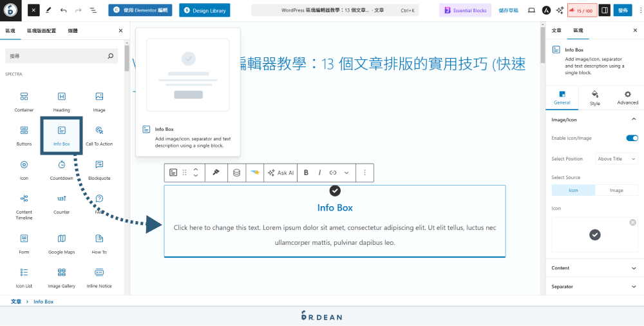
Task: Switch to the edit tools pencil
Action: click(48, 10)
